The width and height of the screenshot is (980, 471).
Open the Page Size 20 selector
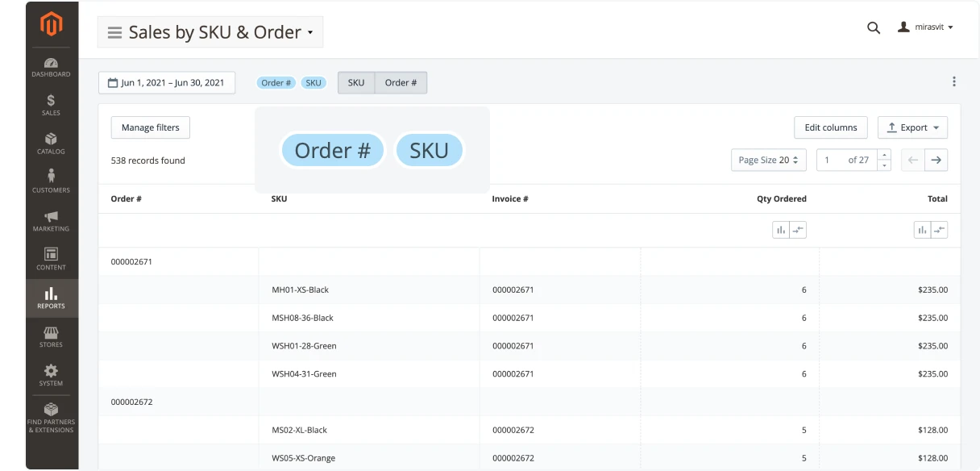tap(768, 159)
